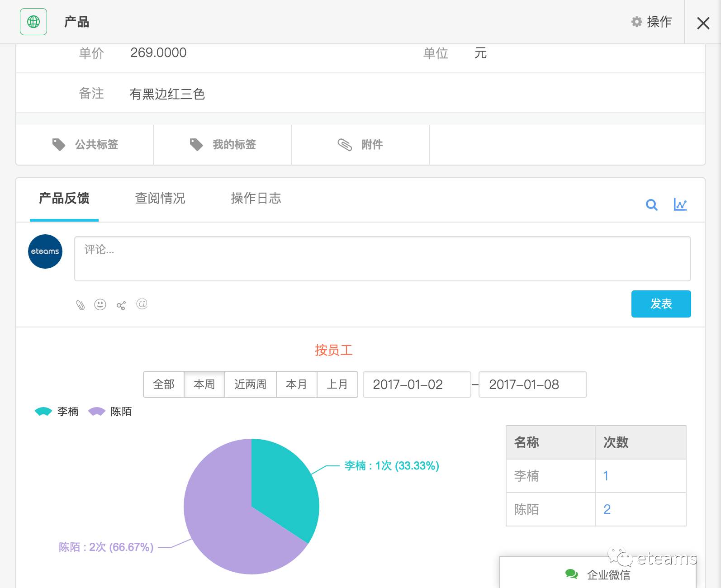
Task: Open the start date field 2017-01-02
Action: 417,384
